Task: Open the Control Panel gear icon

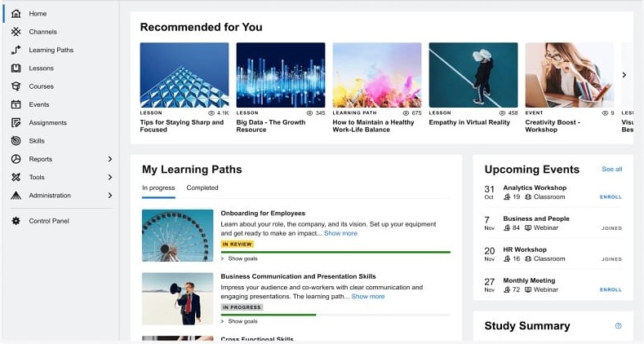Action: [x=16, y=221]
